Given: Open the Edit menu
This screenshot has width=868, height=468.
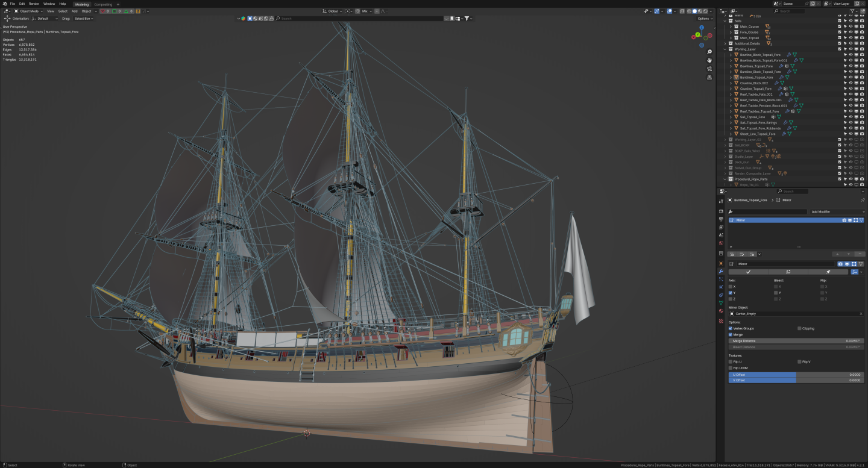Looking at the screenshot, I should click(22, 4).
